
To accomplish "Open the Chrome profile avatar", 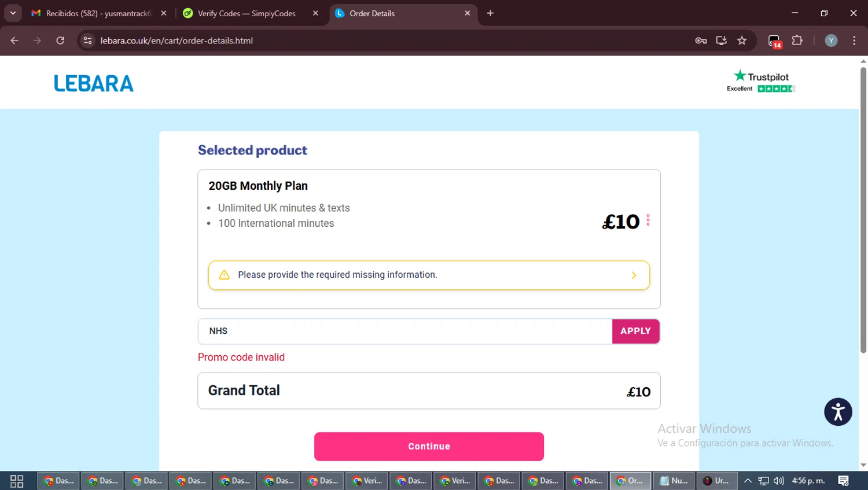I will [831, 40].
